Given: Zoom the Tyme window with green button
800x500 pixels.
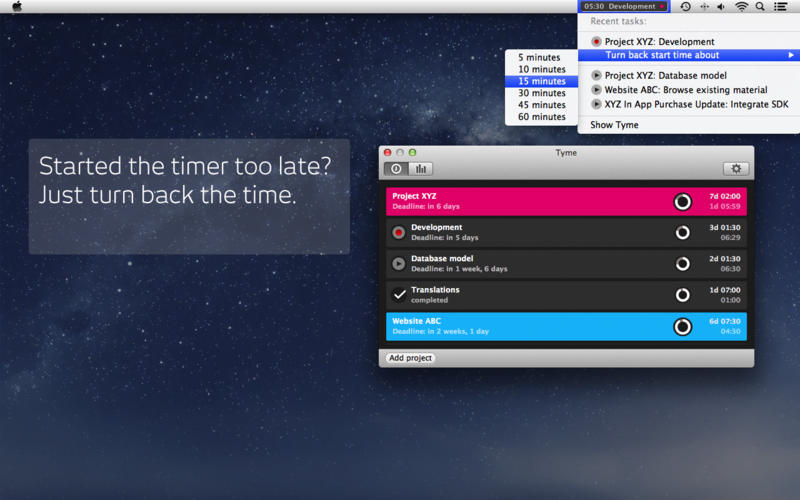Looking at the screenshot, I should click(x=412, y=153).
